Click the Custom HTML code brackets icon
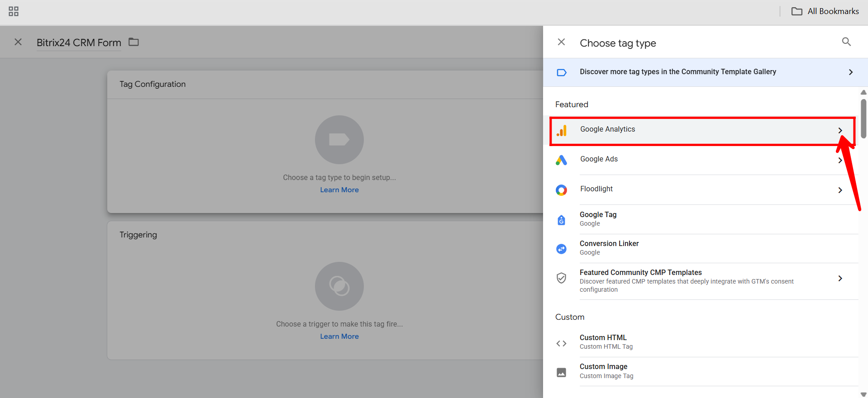Image resolution: width=868 pixels, height=398 pixels. click(x=561, y=344)
